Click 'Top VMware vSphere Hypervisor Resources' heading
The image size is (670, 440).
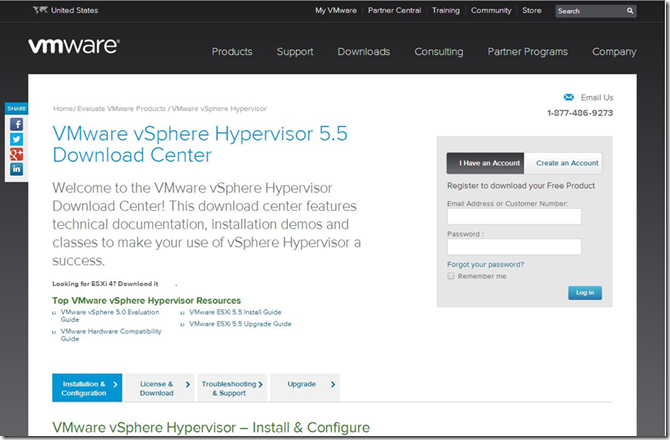click(147, 300)
